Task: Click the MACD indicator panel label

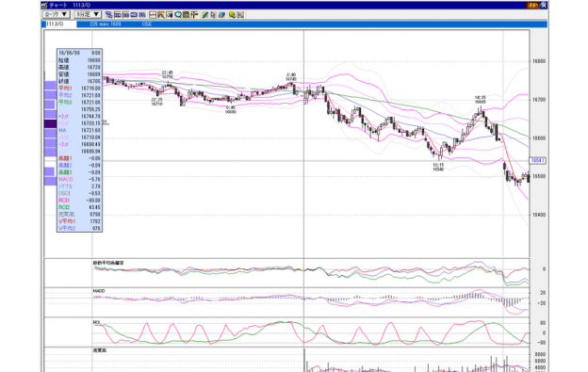Action: (99, 291)
